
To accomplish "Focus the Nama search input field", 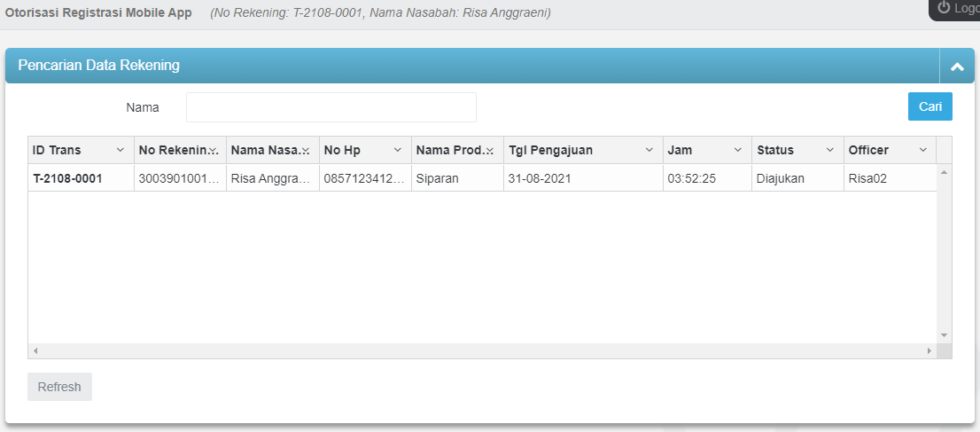I will click(x=331, y=107).
